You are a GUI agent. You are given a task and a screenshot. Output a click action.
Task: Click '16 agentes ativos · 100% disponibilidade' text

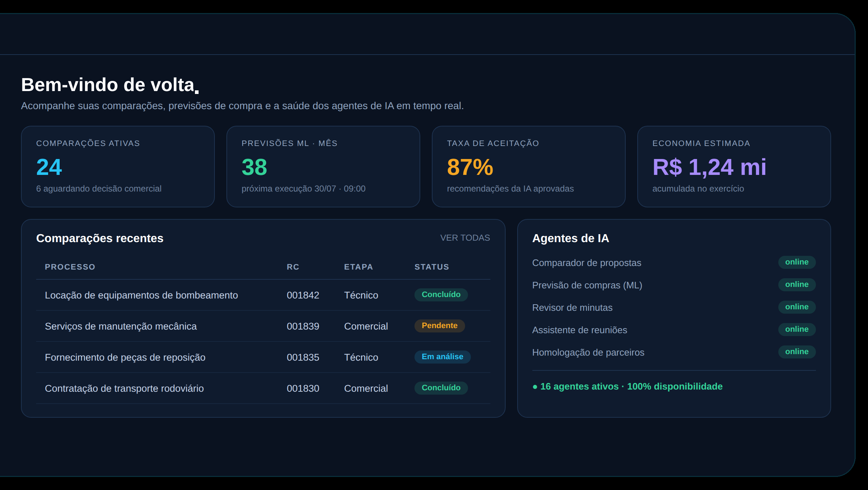pyautogui.click(x=627, y=387)
